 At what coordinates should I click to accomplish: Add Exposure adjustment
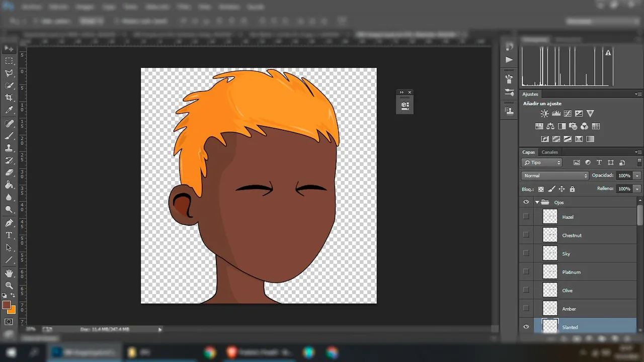click(579, 114)
